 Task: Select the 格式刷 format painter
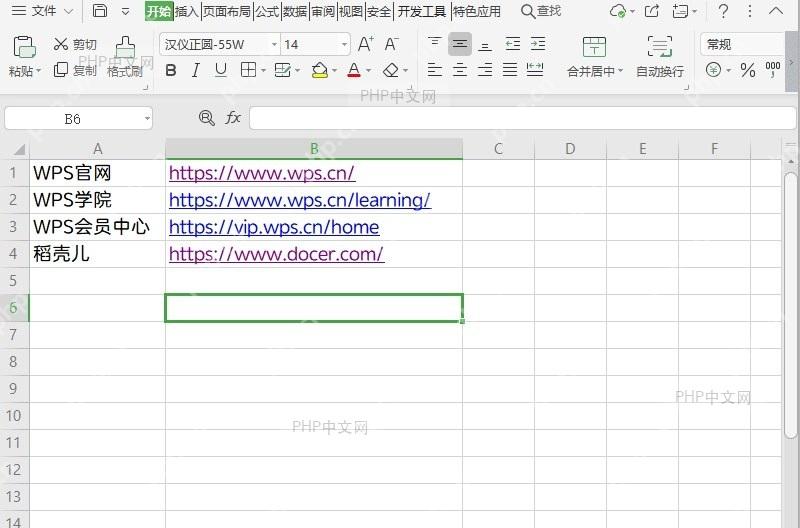125,57
